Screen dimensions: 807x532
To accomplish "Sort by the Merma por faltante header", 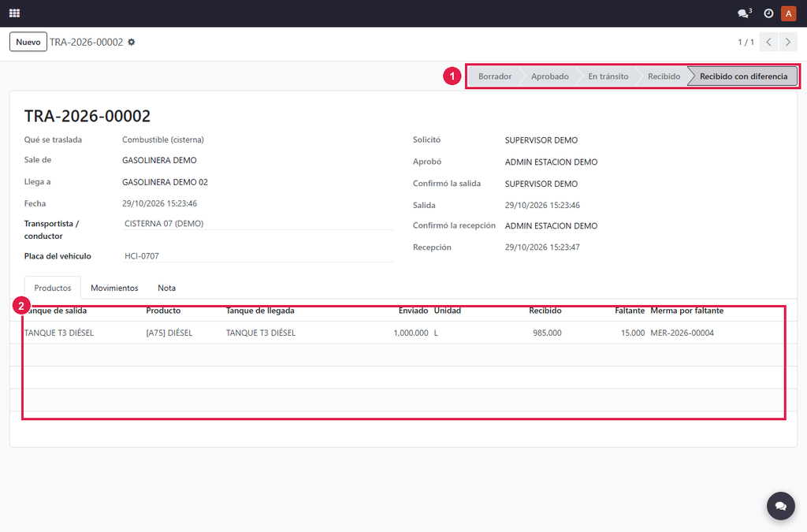I will (x=686, y=311).
